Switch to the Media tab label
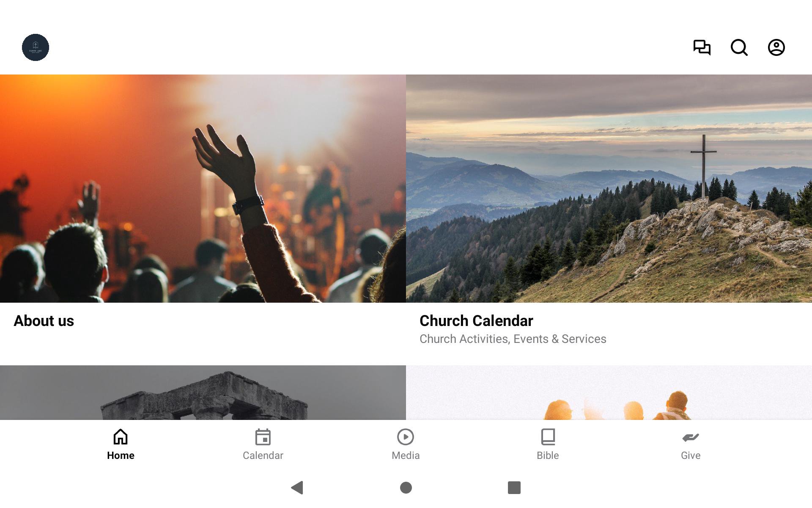This screenshot has width=812, height=508. [406, 456]
